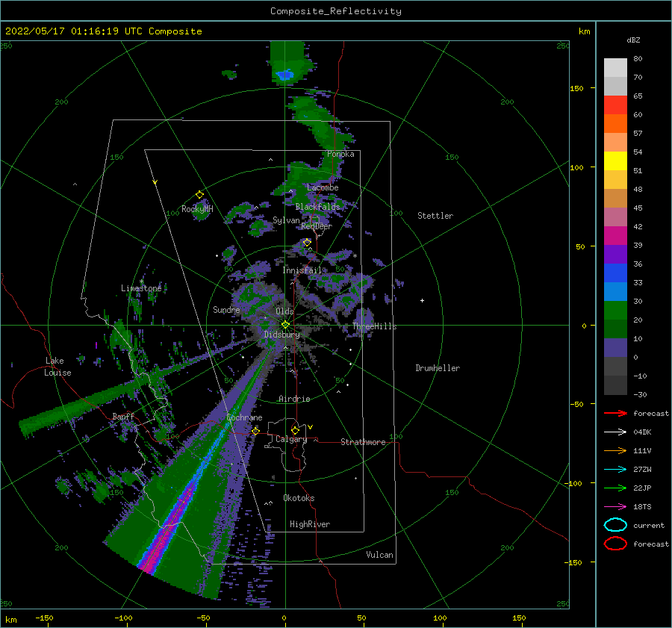Click the Composite_Reflectivity title
The image size is (672, 628).
pyautogui.click(x=336, y=11)
